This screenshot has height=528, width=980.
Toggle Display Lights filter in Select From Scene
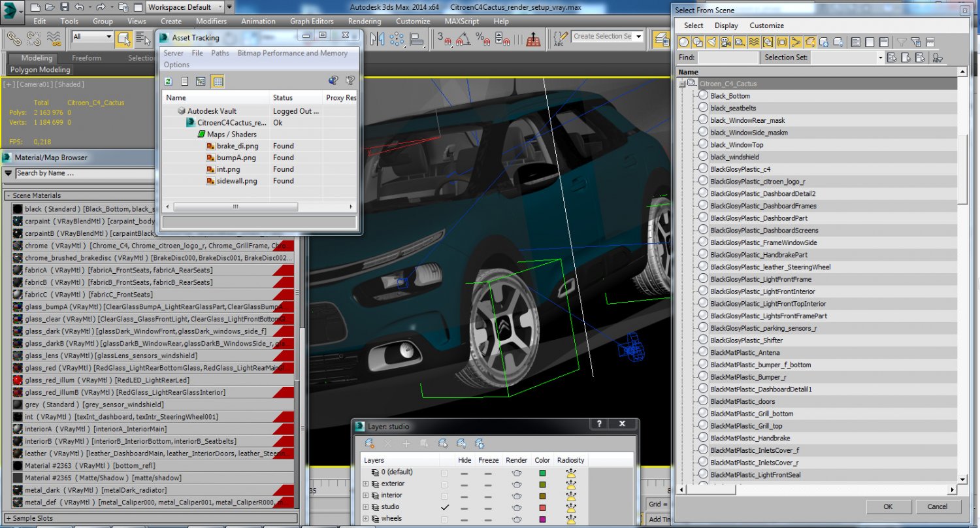pyautogui.click(x=712, y=42)
